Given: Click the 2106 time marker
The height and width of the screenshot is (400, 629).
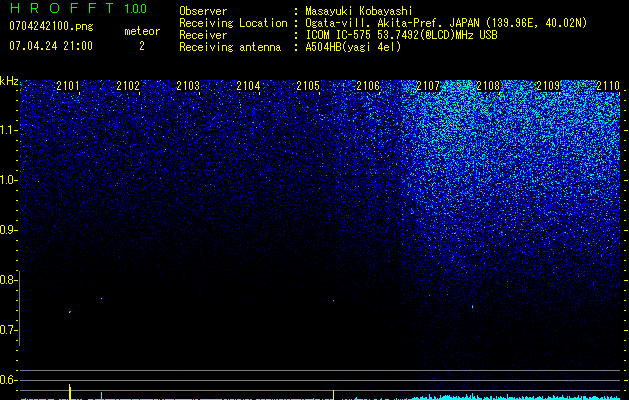Looking at the screenshot, I should click(368, 85).
